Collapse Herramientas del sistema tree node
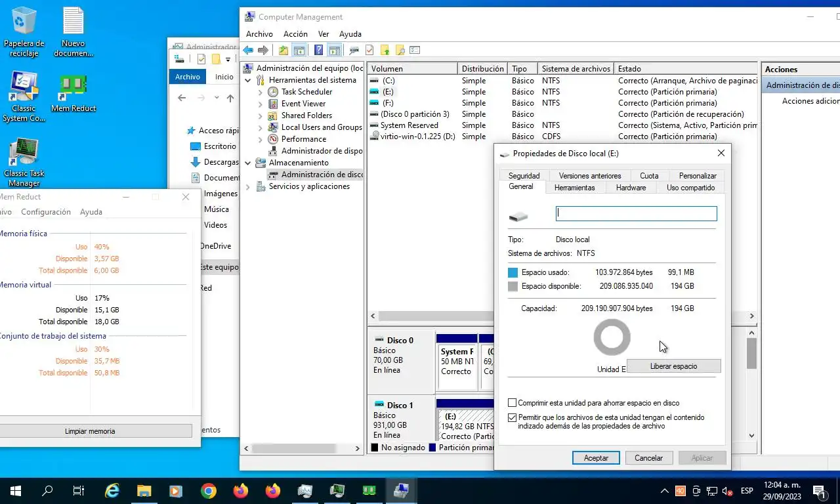The width and height of the screenshot is (840, 504). coord(248,80)
